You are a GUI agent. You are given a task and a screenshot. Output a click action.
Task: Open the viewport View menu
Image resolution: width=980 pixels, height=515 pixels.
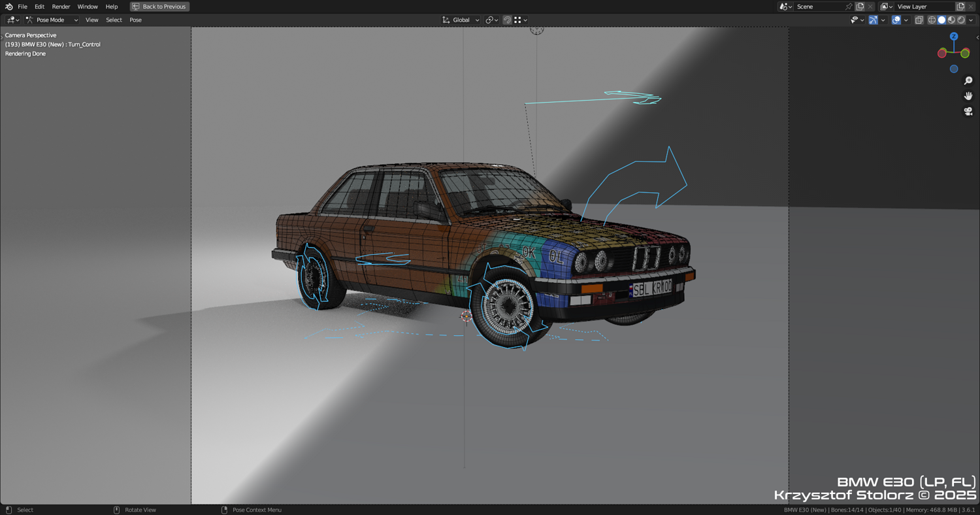[91, 20]
